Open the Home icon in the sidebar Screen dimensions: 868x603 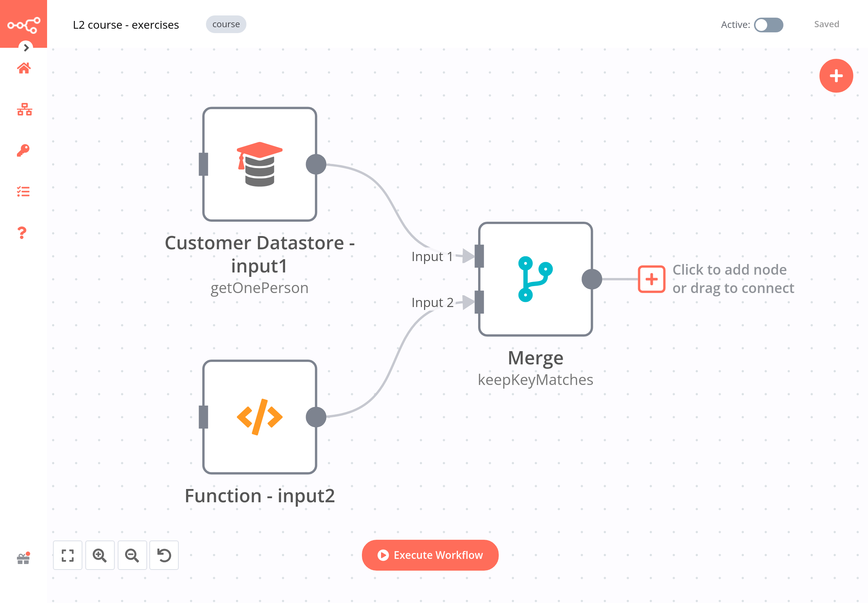pos(24,68)
